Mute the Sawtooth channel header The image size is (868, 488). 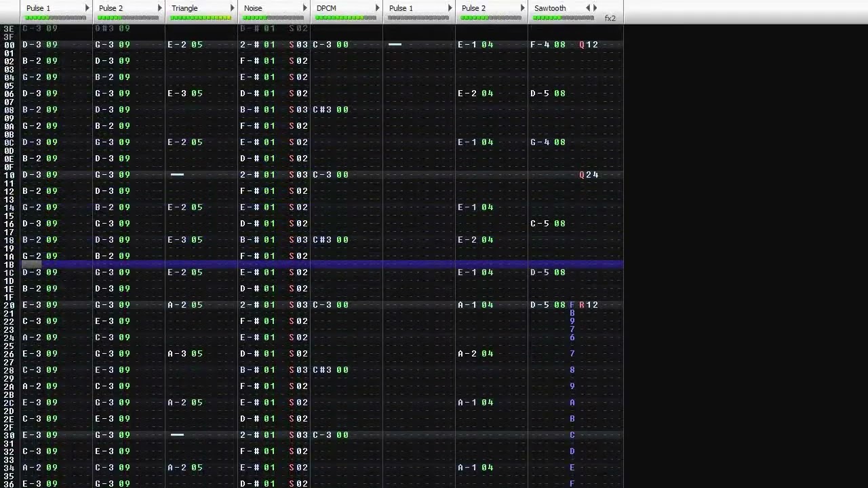point(550,8)
